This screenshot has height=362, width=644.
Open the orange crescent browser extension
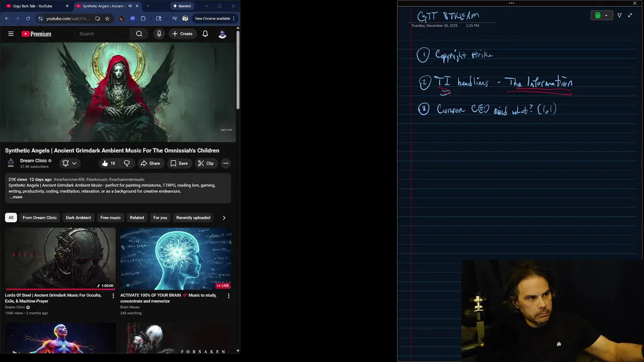click(122, 19)
